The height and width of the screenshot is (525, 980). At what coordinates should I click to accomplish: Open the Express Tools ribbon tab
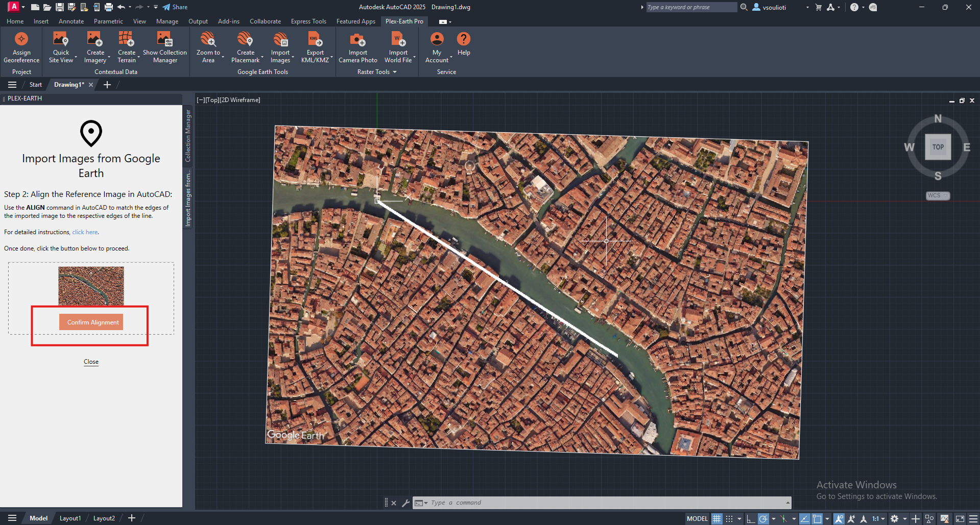pyautogui.click(x=308, y=21)
